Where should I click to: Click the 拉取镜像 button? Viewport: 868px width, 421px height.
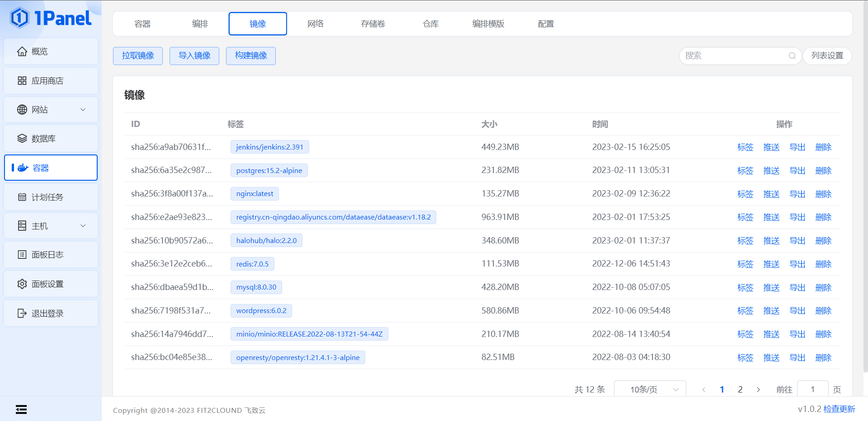pyautogui.click(x=138, y=56)
